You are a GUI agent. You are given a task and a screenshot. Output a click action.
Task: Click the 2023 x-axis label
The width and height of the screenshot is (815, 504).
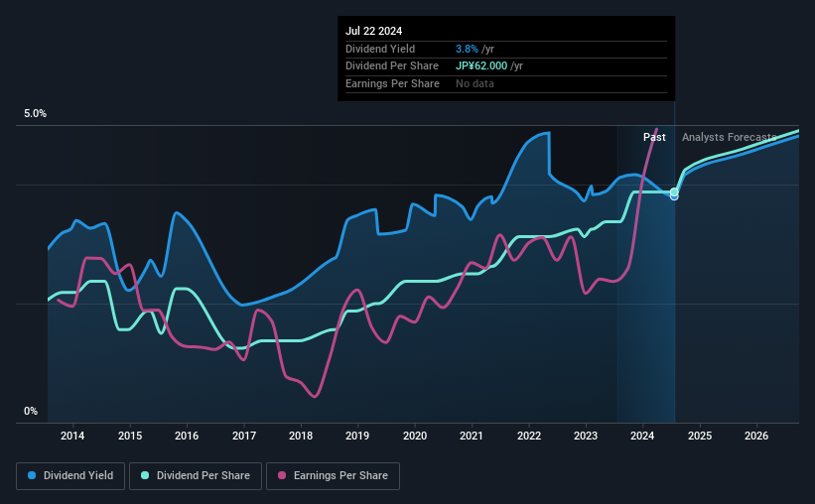pyautogui.click(x=586, y=436)
